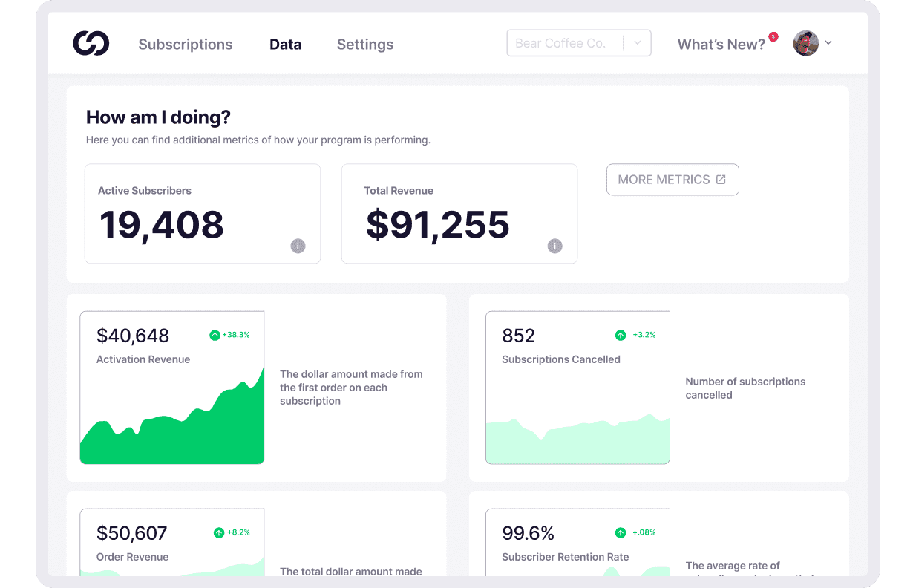This screenshot has height=588, width=913.
Task: Open the Subscriptions tab
Action: pos(186,45)
